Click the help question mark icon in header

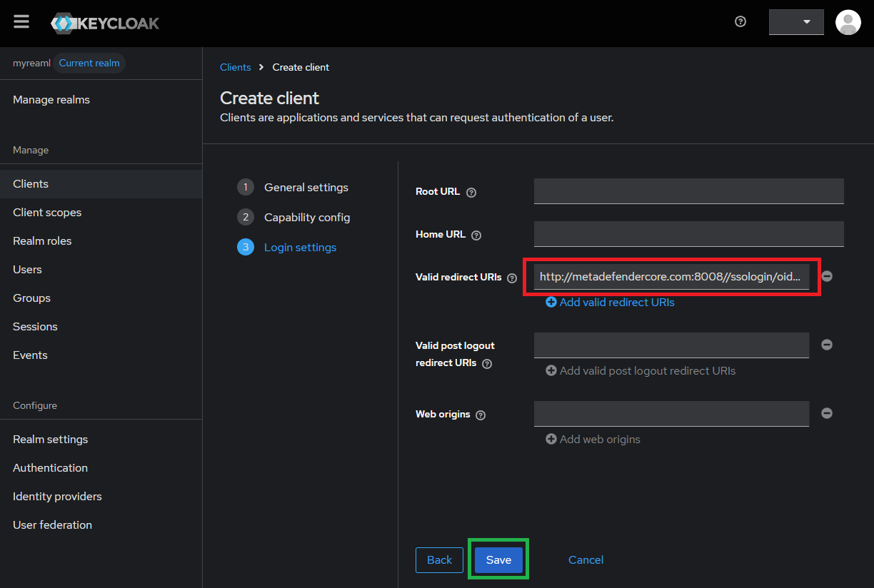click(x=740, y=21)
